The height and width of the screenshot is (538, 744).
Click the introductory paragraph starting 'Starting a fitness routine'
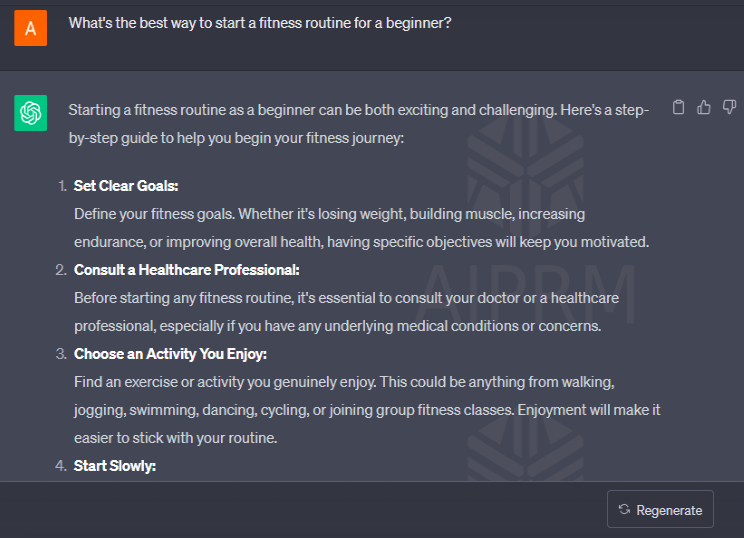359,124
